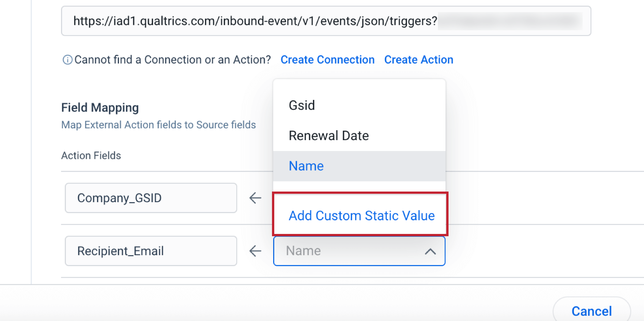
Task: Select Gsid from the dropdown list
Action: pyautogui.click(x=302, y=105)
